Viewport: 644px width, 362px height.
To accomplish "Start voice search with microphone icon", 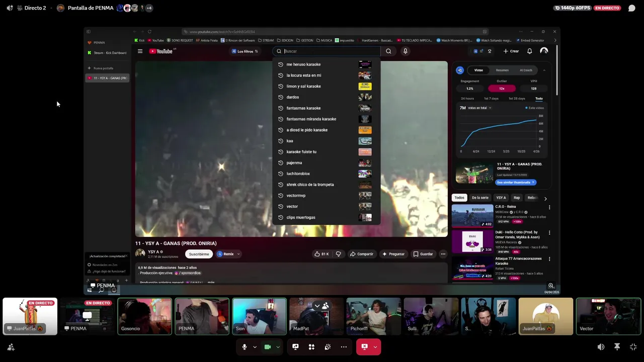I will point(405,51).
